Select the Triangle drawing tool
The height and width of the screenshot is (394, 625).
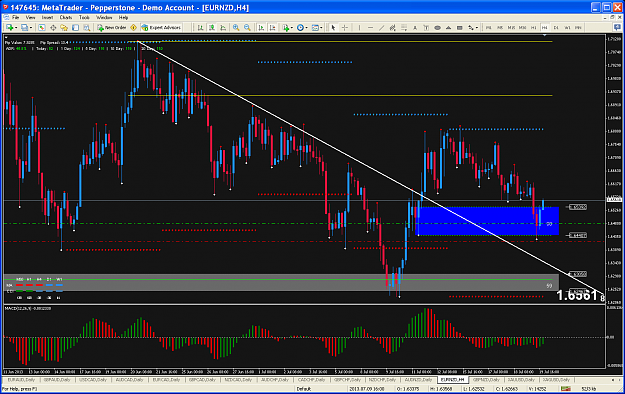pyautogui.click(x=448, y=28)
